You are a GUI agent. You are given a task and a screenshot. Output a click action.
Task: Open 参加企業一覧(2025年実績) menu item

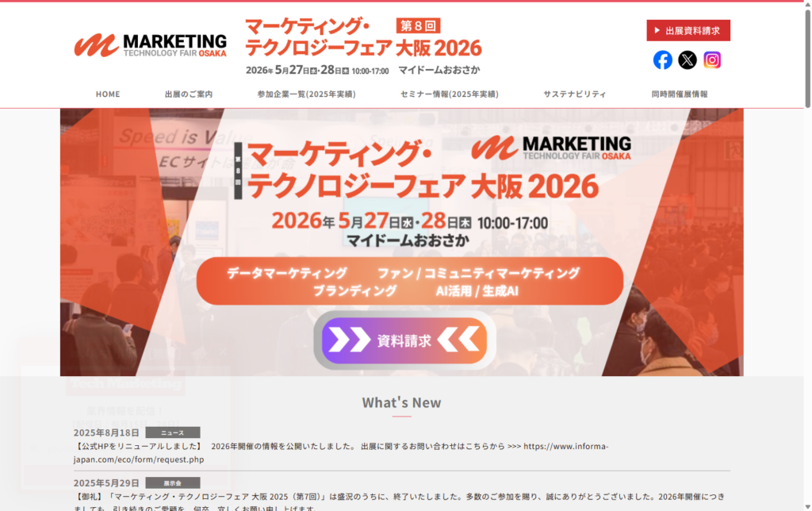click(x=307, y=94)
